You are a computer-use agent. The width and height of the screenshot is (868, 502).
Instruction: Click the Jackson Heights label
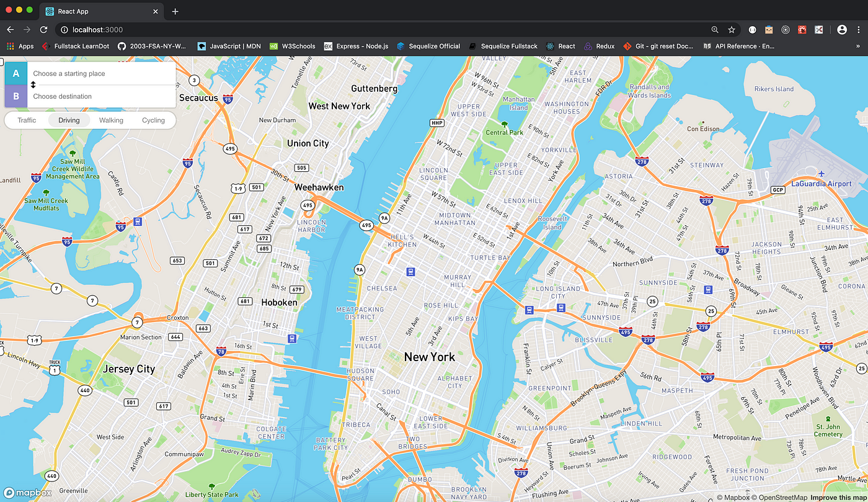766,248
